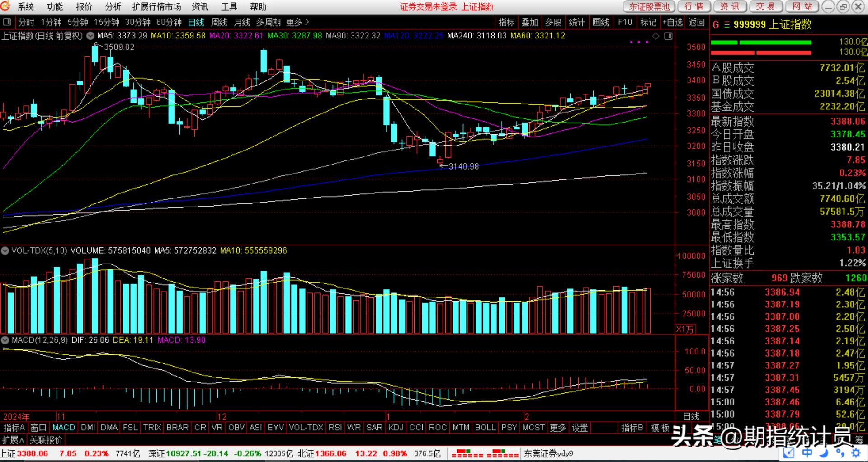Toggle the right info panel icon
This screenshot has height=462, width=868.
tap(668, 36)
